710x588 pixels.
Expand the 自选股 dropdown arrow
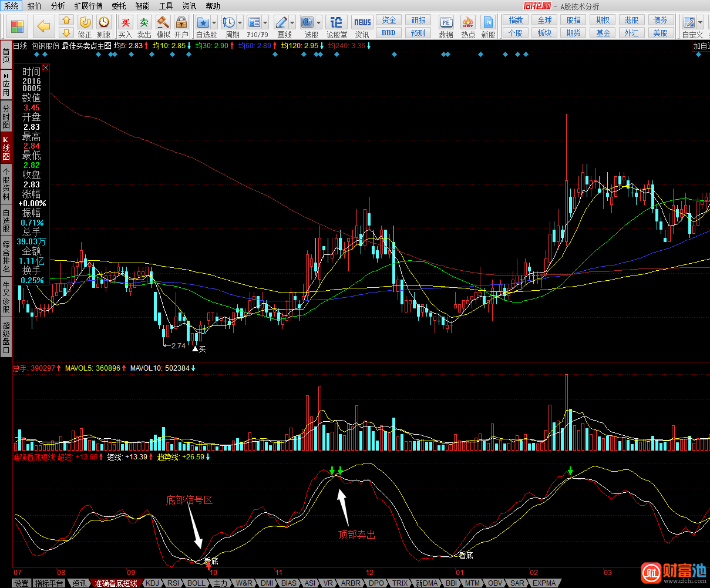(214, 23)
